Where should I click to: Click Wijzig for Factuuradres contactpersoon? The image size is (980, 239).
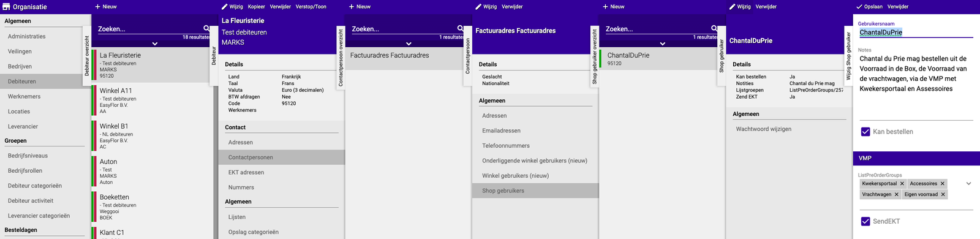486,7
